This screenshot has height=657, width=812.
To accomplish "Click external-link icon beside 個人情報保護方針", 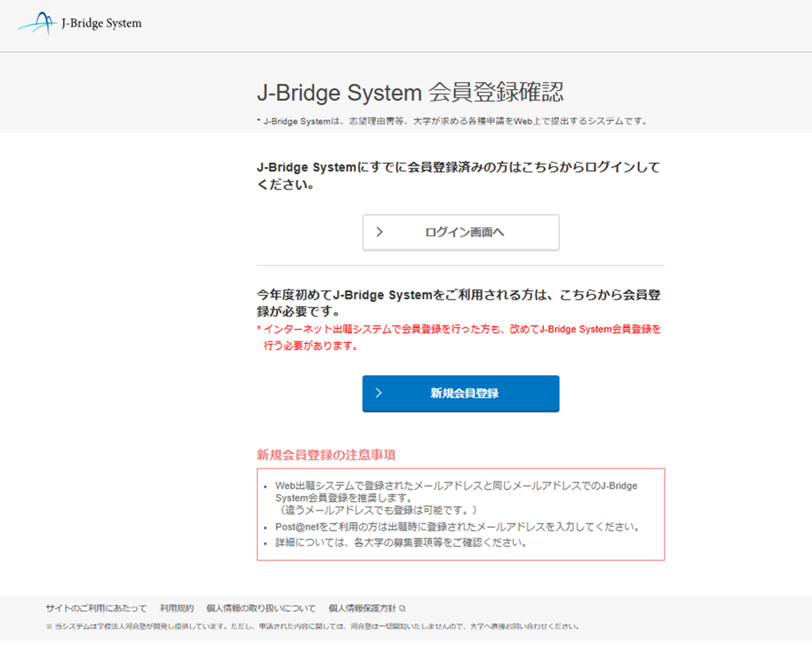I will 403,608.
